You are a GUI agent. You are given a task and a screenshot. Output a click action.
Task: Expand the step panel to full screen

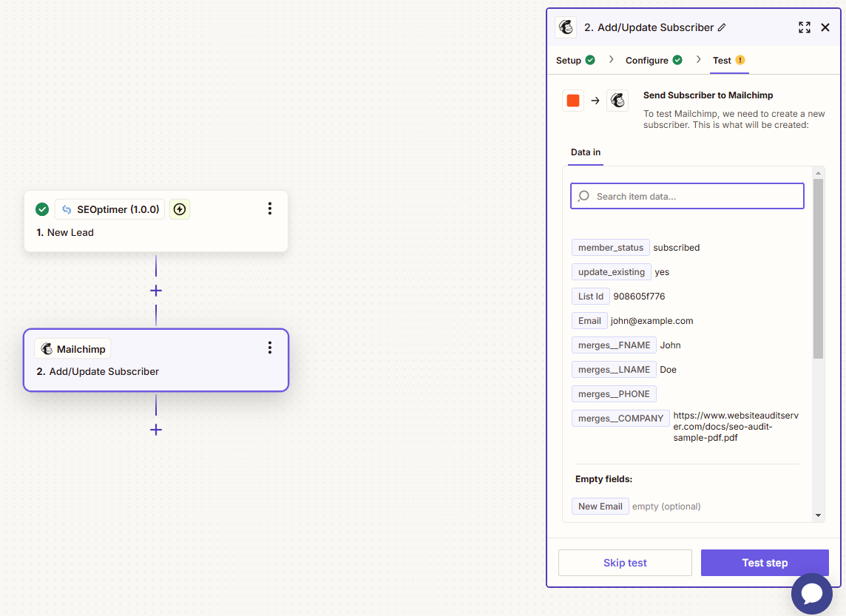805,27
